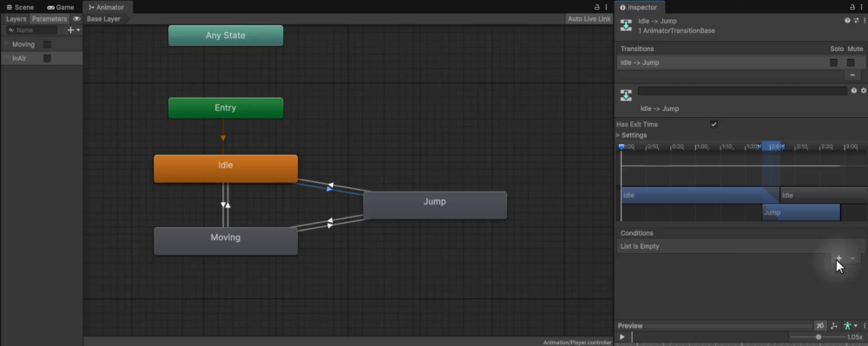This screenshot has height=346, width=868.
Task: Remove the transition with the minus under Mute
Action: pos(852,75)
